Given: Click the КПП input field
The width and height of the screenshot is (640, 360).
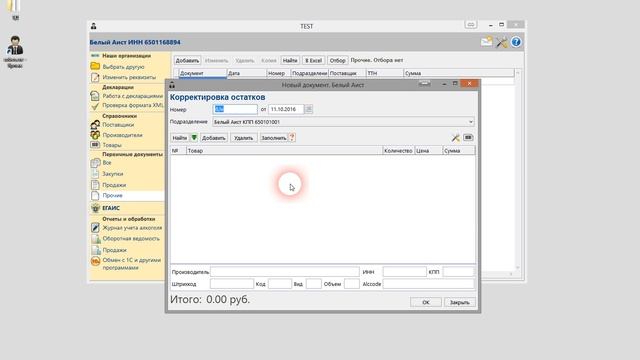Looking at the screenshot, I should (x=458, y=272).
